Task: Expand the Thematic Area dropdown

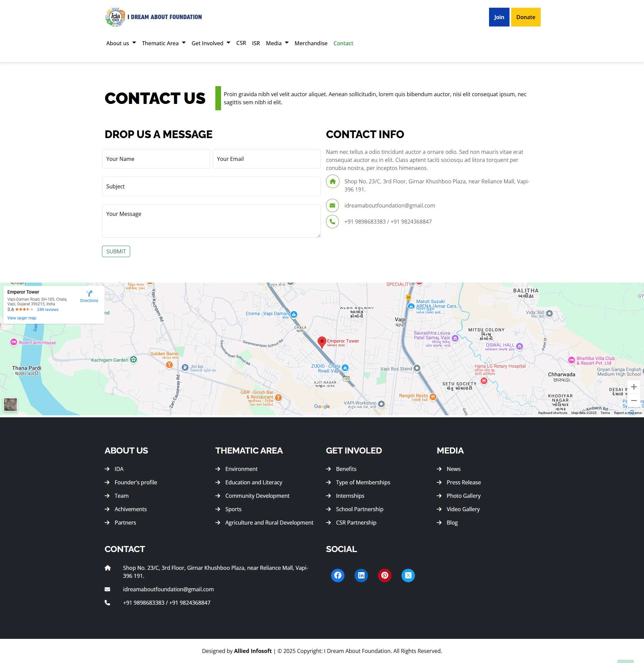Action: (163, 43)
